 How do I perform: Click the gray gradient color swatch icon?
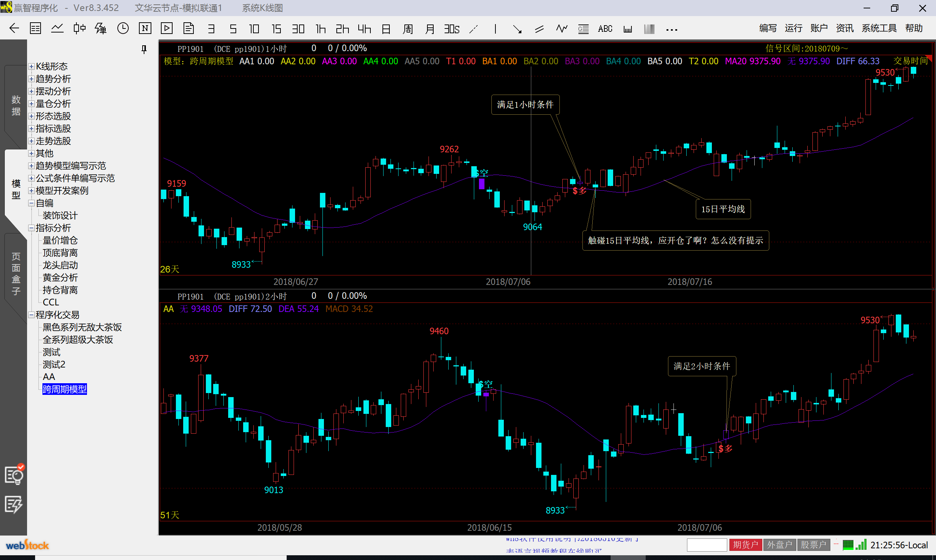pos(649,29)
